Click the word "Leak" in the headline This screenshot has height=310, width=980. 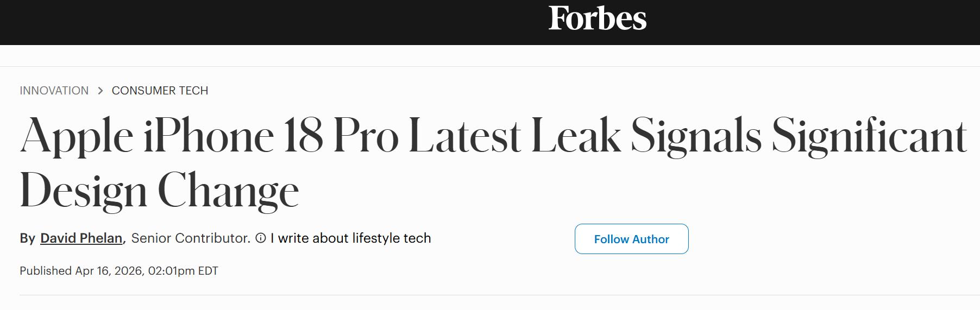tap(576, 136)
